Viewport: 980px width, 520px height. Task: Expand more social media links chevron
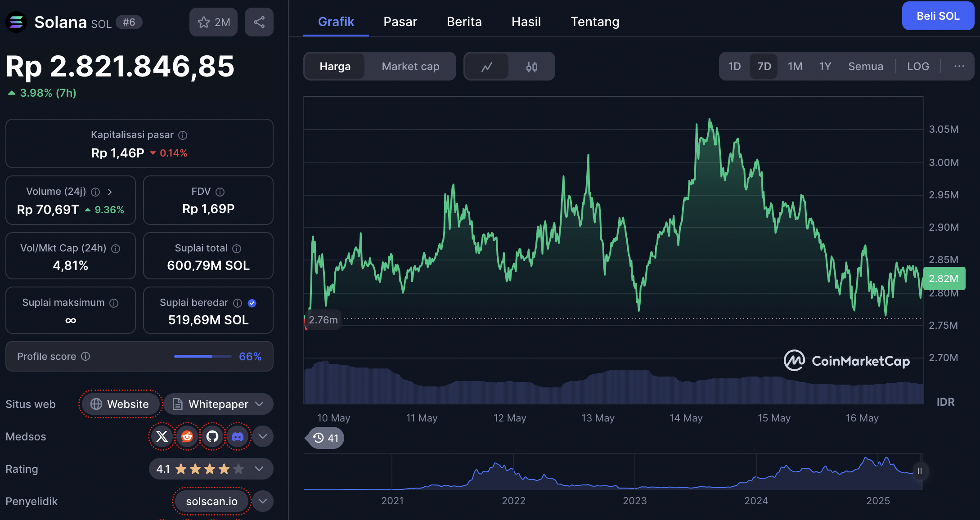[x=263, y=436]
